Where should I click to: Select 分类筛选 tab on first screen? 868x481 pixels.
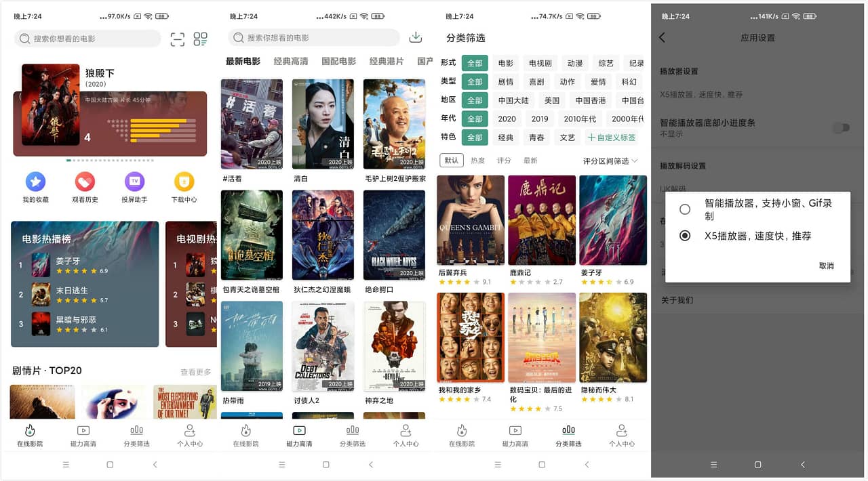(136, 436)
